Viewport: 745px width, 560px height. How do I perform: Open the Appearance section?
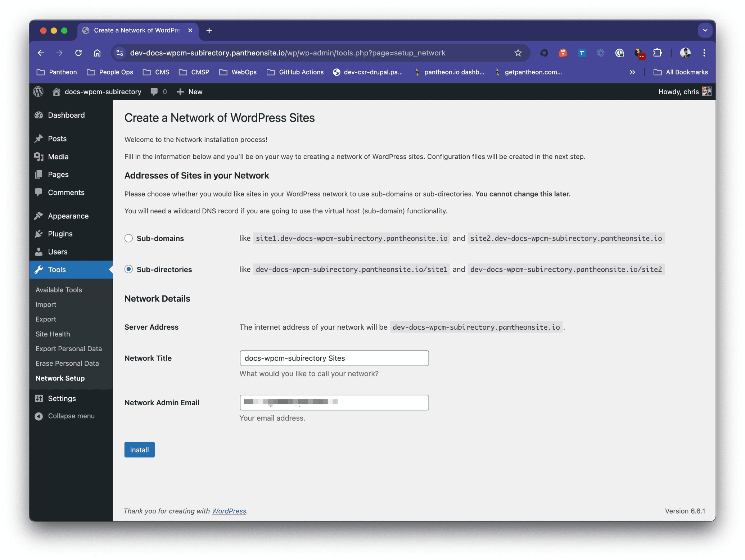click(x=68, y=216)
